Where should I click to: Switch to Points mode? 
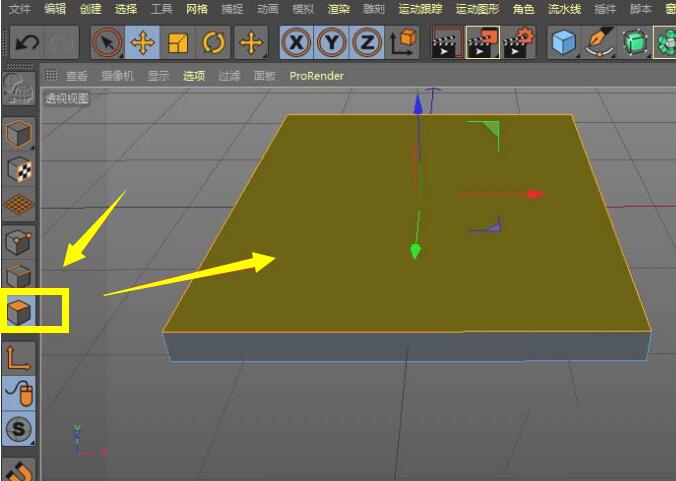point(19,241)
